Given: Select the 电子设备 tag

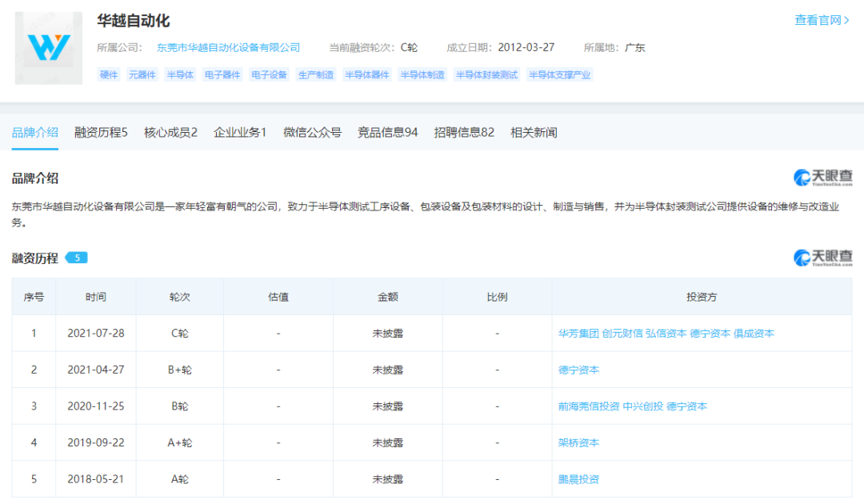Looking at the screenshot, I should click(x=269, y=75).
